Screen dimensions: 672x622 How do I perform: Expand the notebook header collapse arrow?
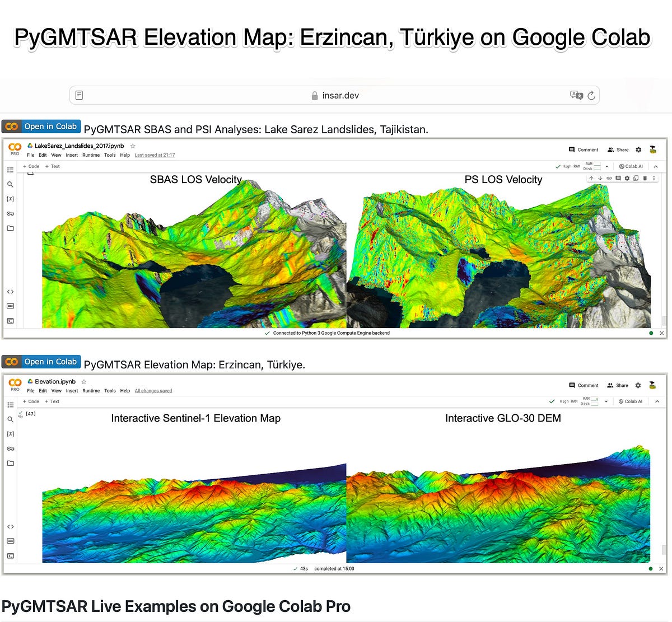[657, 401]
